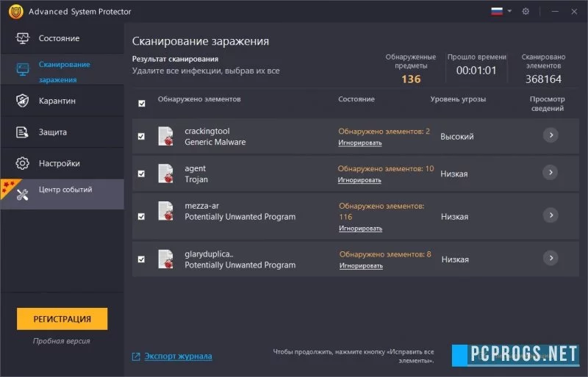
Task: Click the Карантин shield icon
Action: (x=23, y=101)
